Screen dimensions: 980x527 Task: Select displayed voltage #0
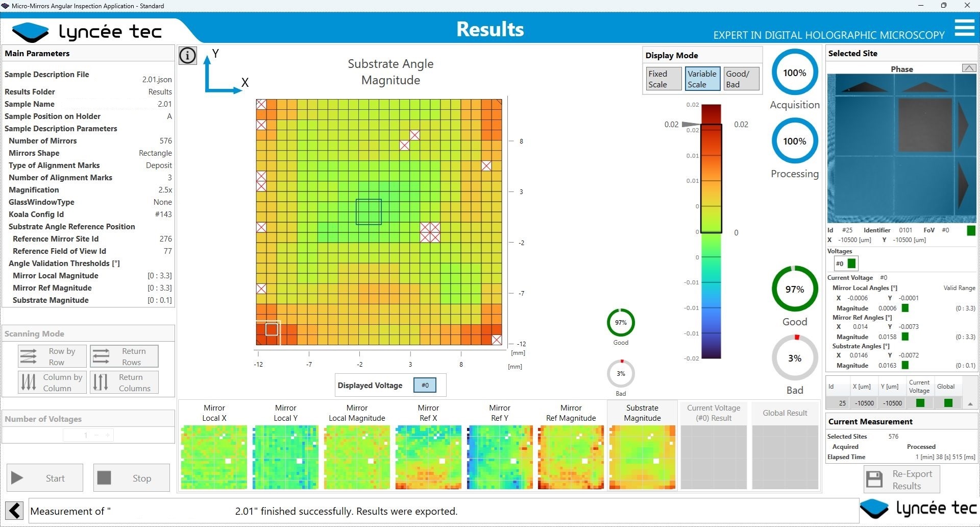(425, 386)
